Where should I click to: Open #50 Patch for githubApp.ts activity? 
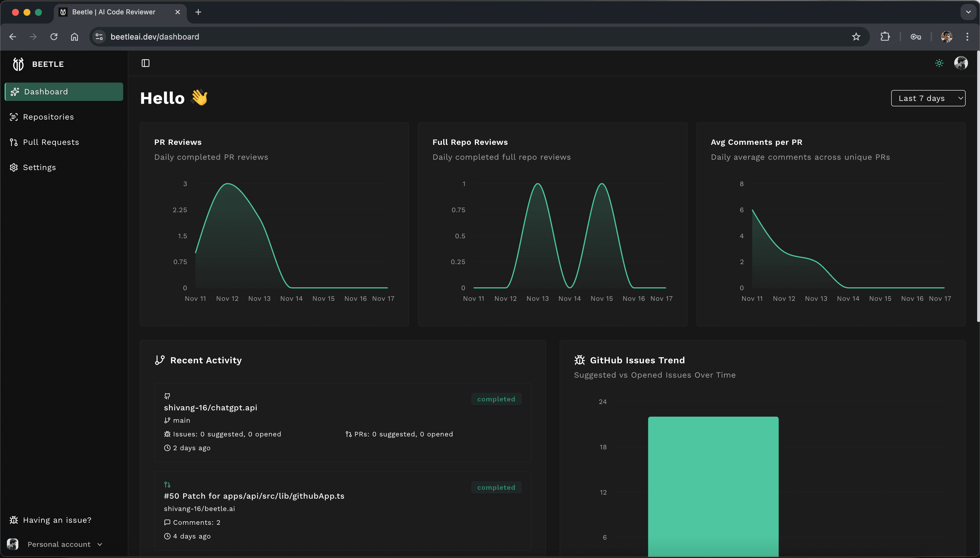(254, 496)
